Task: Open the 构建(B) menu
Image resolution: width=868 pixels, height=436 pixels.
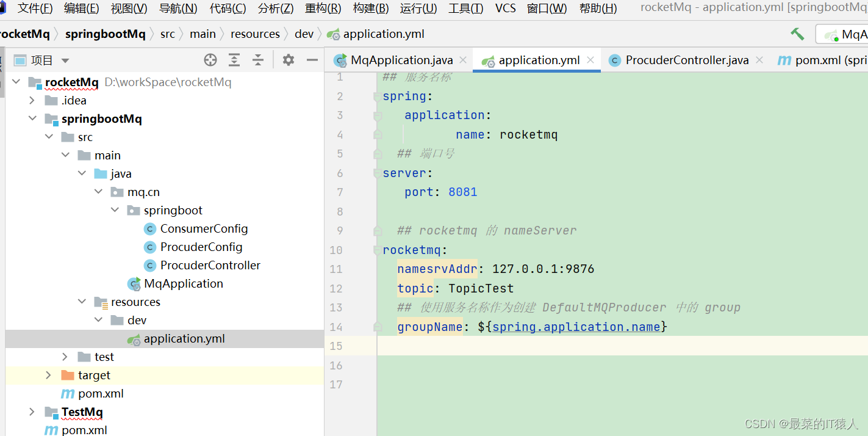Action: pyautogui.click(x=370, y=9)
